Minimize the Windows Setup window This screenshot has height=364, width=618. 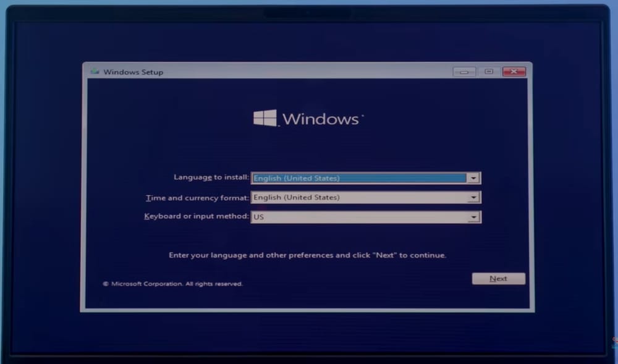pos(464,72)
